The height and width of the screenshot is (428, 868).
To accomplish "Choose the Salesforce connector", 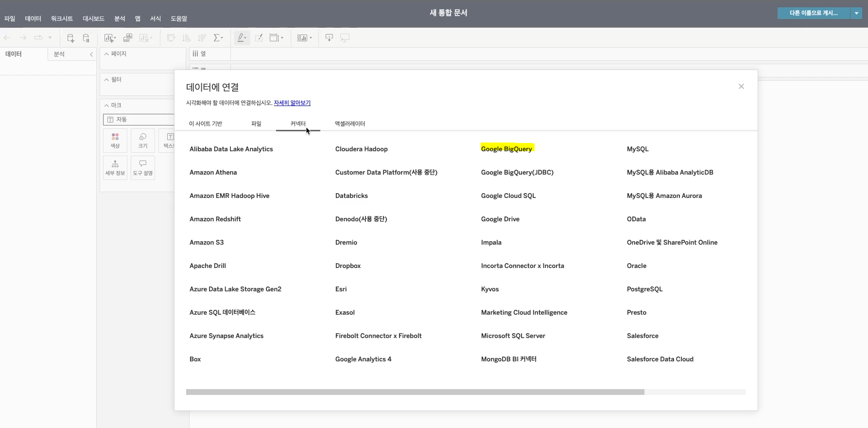I will [642, 336].
